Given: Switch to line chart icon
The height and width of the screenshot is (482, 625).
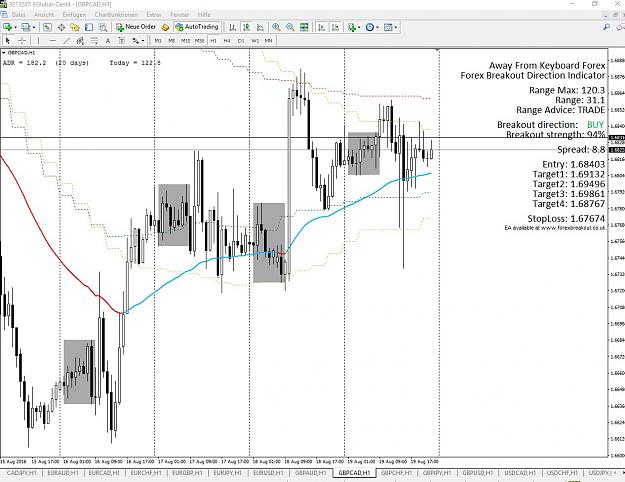Looking at the screenshot, I should 260,27.
